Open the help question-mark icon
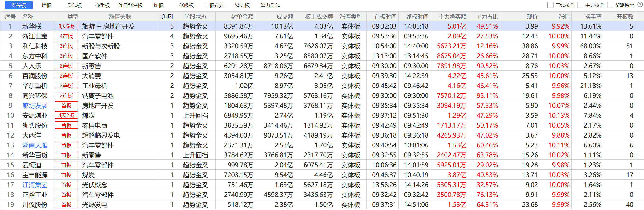This screenshot has height=210, width=644. pos(640,5)
